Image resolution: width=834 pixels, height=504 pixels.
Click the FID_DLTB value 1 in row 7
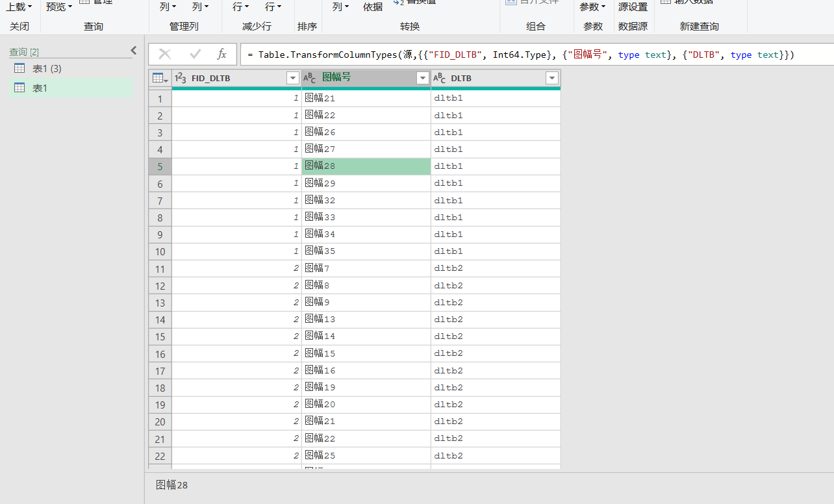pyautogui.click(x=236, y=201)
